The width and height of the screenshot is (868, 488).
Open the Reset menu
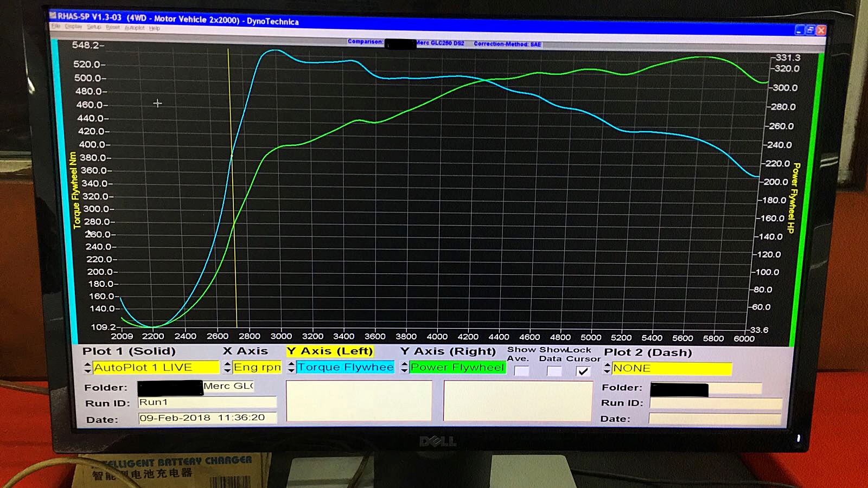(x=113, y=28)
